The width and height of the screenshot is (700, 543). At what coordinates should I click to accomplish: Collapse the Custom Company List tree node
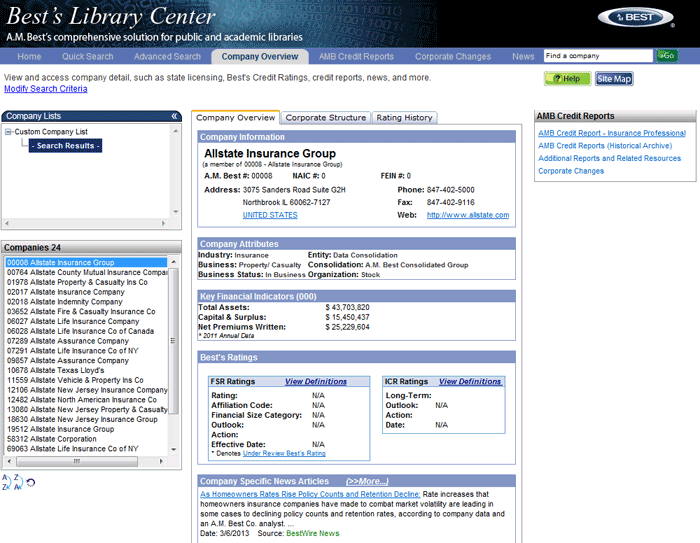tap(8, 132)
